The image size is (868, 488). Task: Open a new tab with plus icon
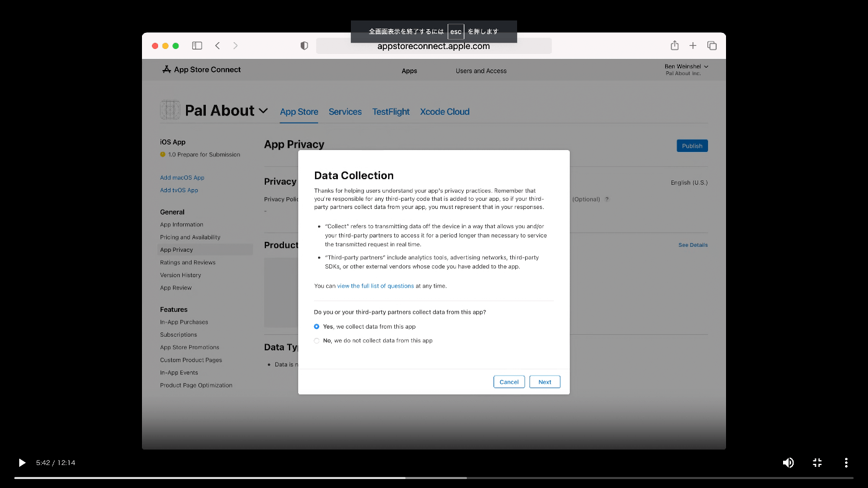coord(693,45)
